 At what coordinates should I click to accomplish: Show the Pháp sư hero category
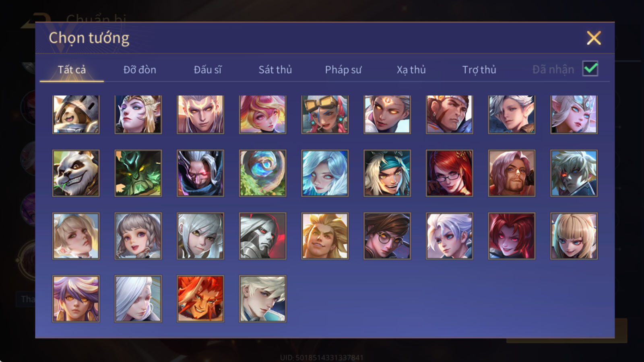coord(343,70)
